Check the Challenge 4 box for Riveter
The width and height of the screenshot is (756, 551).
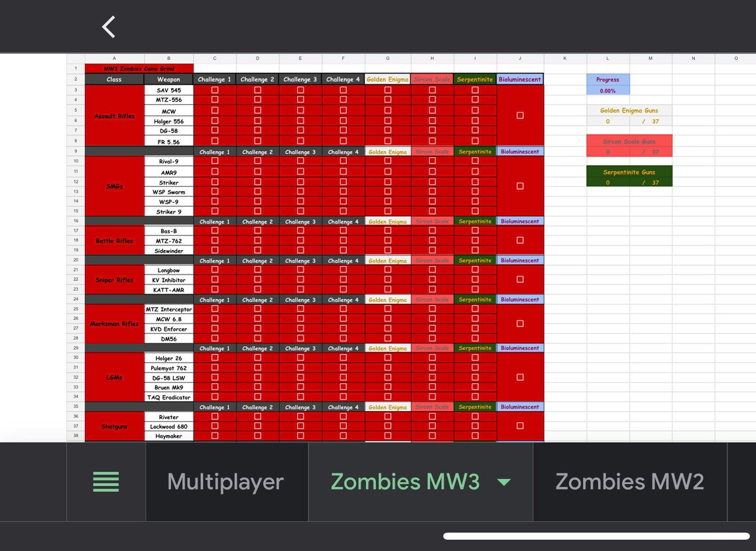click(x=343, y=417)
